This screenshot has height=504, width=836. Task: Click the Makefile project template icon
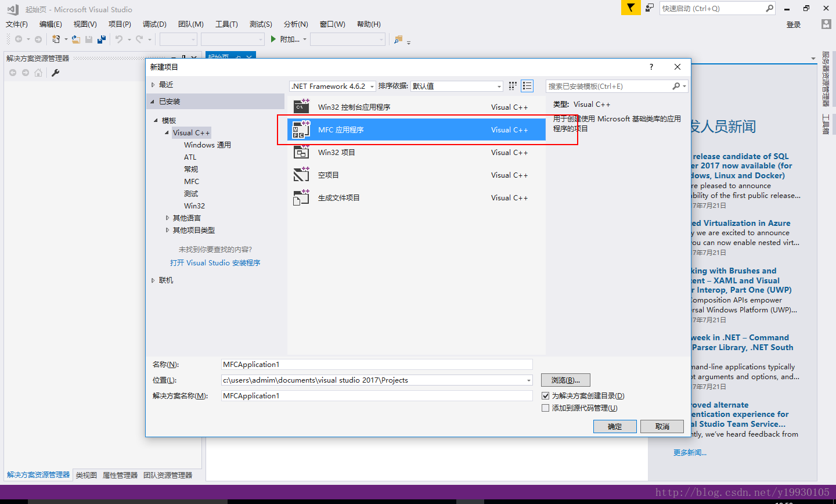tap(301, 197)
